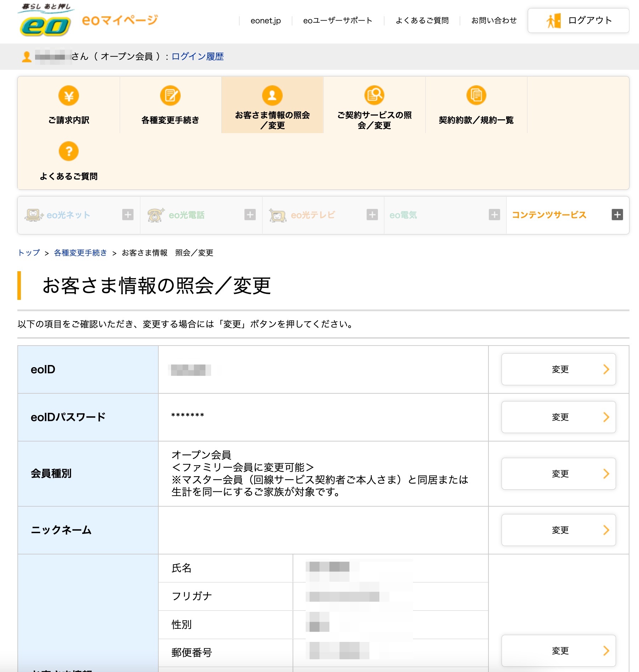Click the eo光ネット computer icon

(x=34, y=215)
